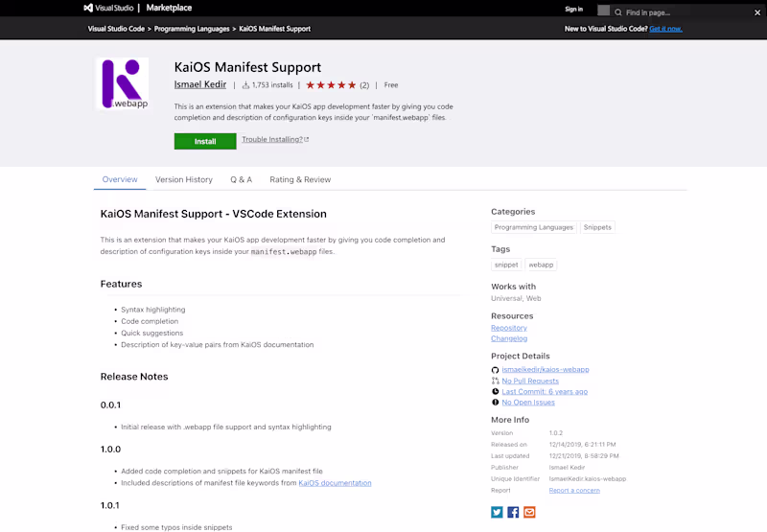The height and width of the screenshot is (532, 767).
Task: Click the search magnifier icon
Action: (x=618, y=12)
